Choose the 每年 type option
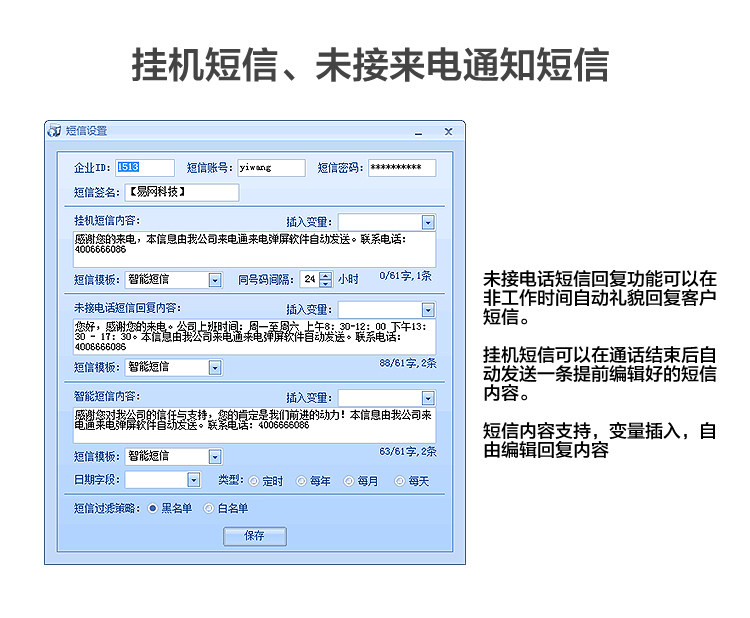The image size is (750, 618). tap(301, 481)
